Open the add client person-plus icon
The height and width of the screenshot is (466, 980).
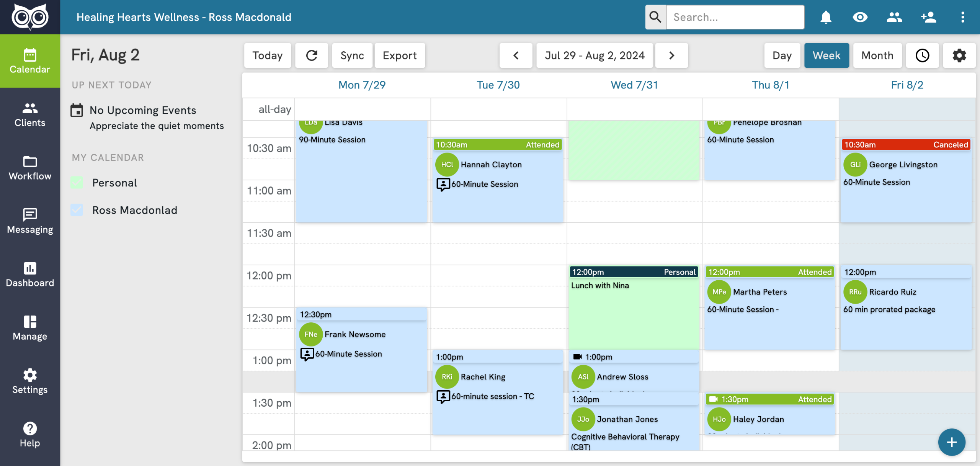point(928,17)
